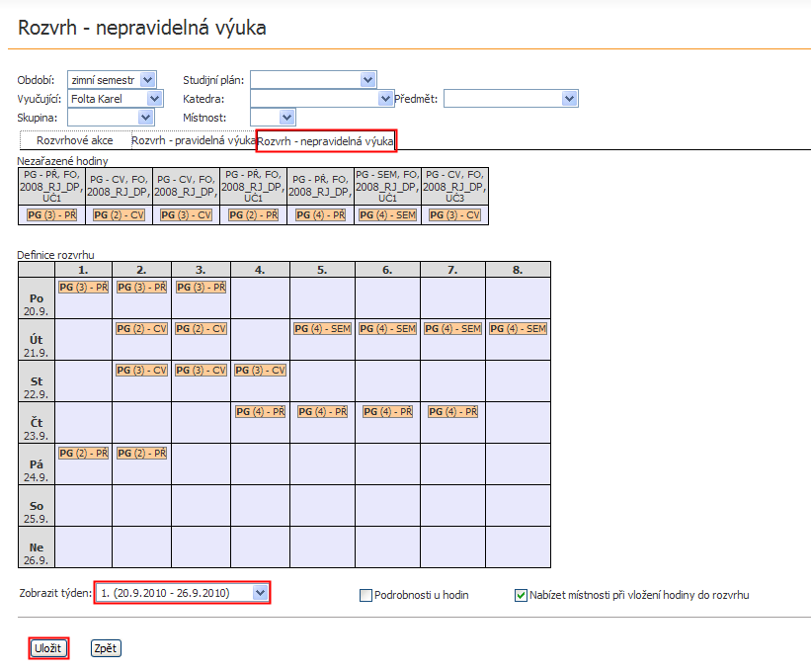Expand the Skupina dropdown

tap(111, 118)
